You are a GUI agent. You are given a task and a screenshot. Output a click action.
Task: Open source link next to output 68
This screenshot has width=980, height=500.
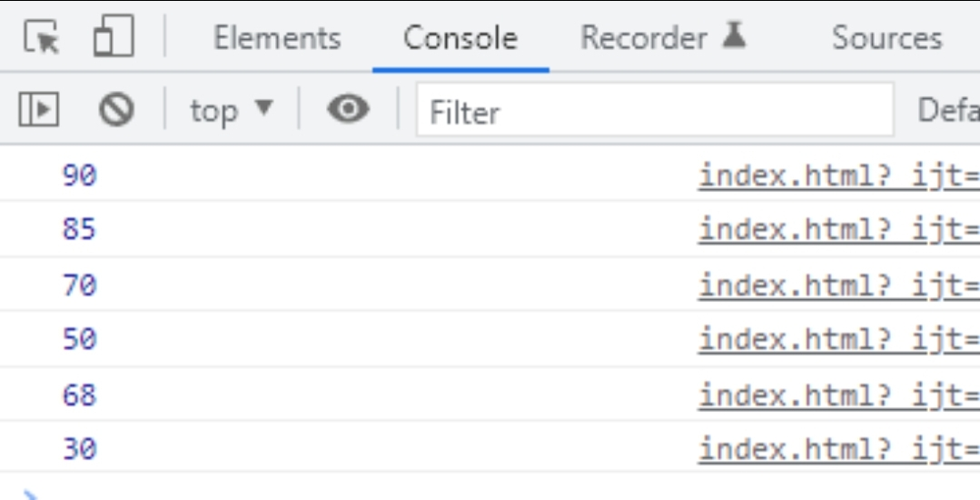[x=838, y=395]
